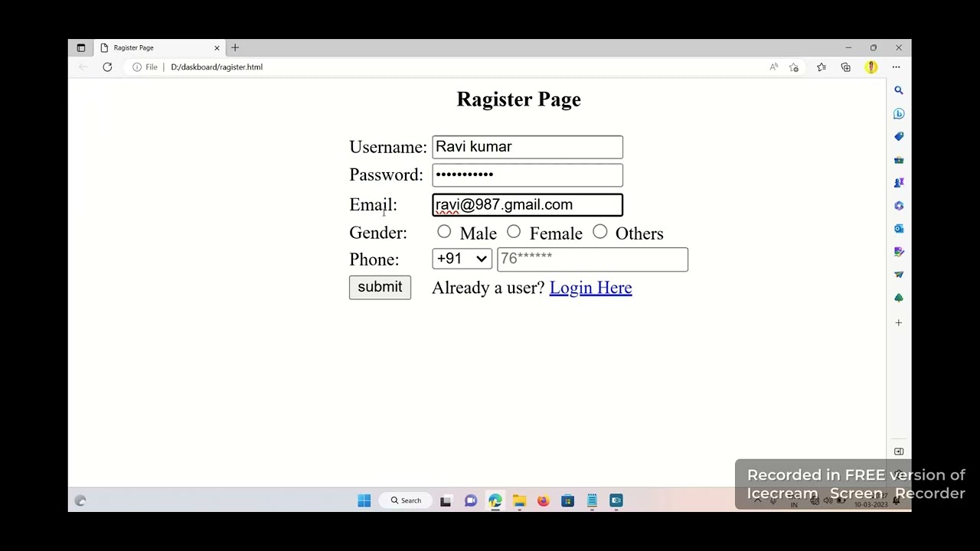Open Windows Start menu
This screenshot has height=551, width=980.
pos(364,500)
